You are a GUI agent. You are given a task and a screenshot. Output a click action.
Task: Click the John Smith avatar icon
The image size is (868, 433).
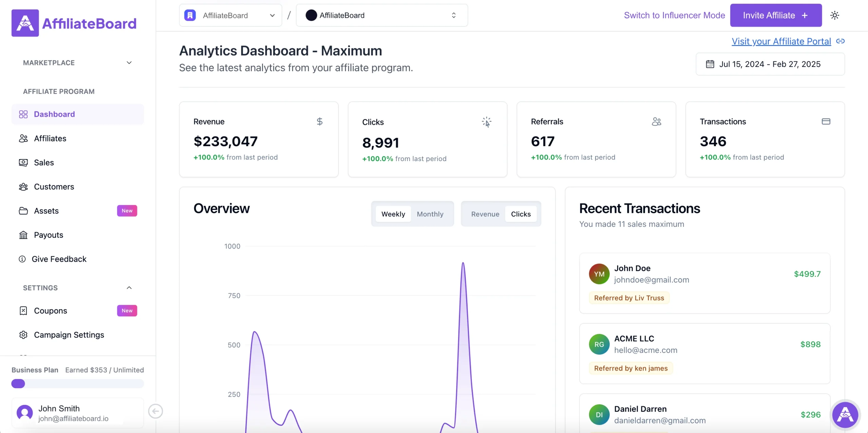point(25,413)
